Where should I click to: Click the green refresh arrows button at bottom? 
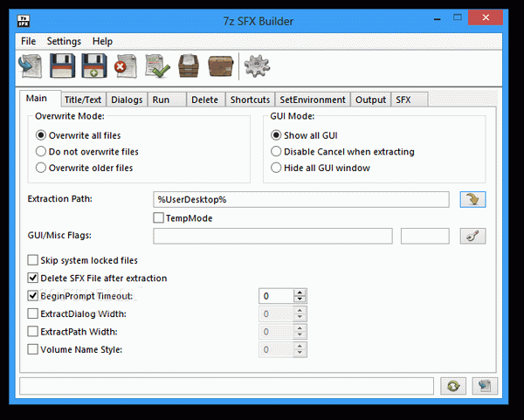point(453,386)
